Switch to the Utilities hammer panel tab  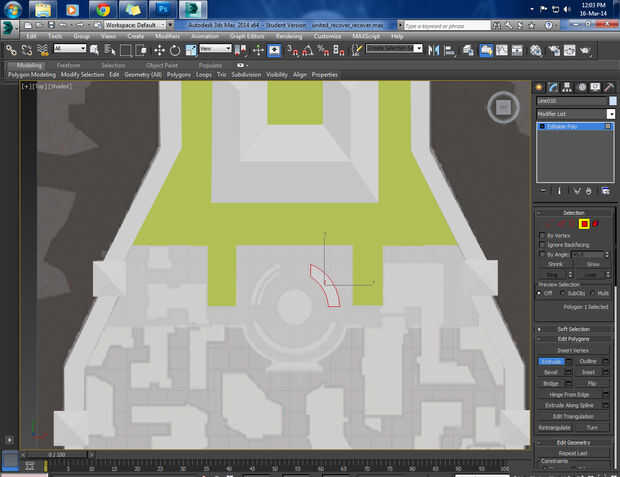[609, 87]
